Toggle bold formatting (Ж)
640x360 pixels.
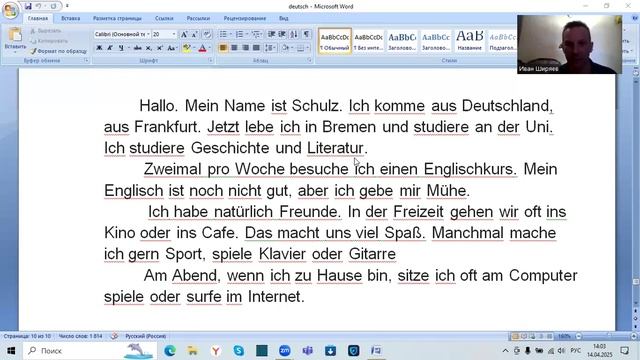point(99,48)
